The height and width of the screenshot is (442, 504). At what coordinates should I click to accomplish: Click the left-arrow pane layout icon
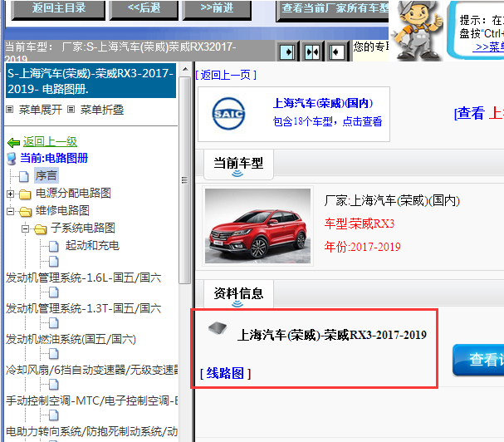click(x=336, y=52)
